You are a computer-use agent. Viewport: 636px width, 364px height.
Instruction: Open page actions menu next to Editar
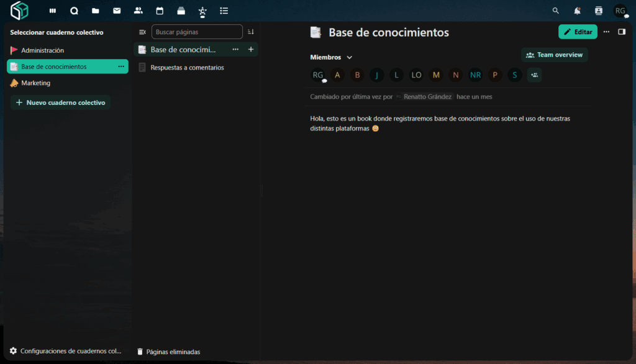606,32
